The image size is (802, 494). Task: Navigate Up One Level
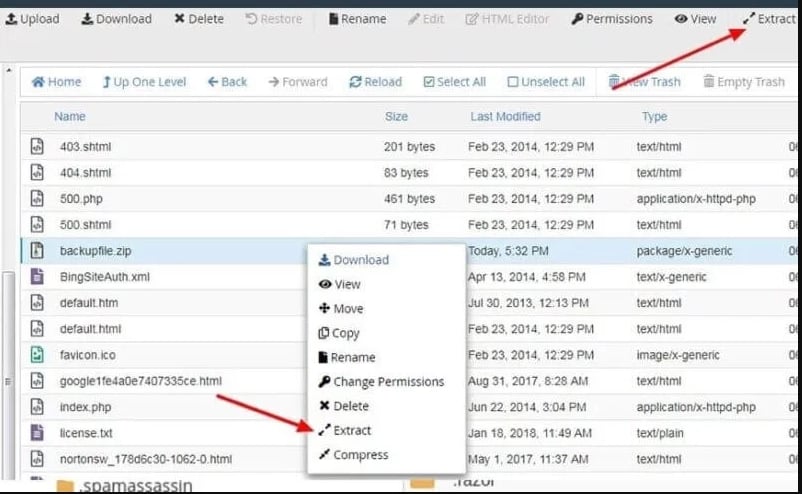tap(144, 82)
